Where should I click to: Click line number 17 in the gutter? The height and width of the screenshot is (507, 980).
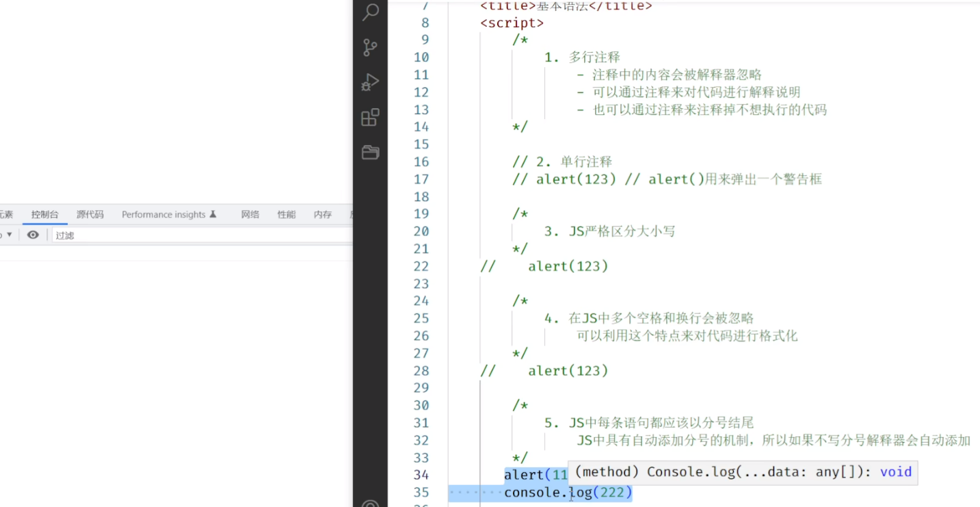[421, 179]
